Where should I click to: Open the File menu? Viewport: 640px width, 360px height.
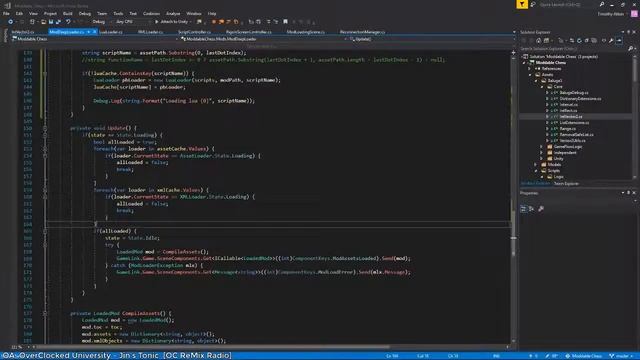click(x=6, y=13)
